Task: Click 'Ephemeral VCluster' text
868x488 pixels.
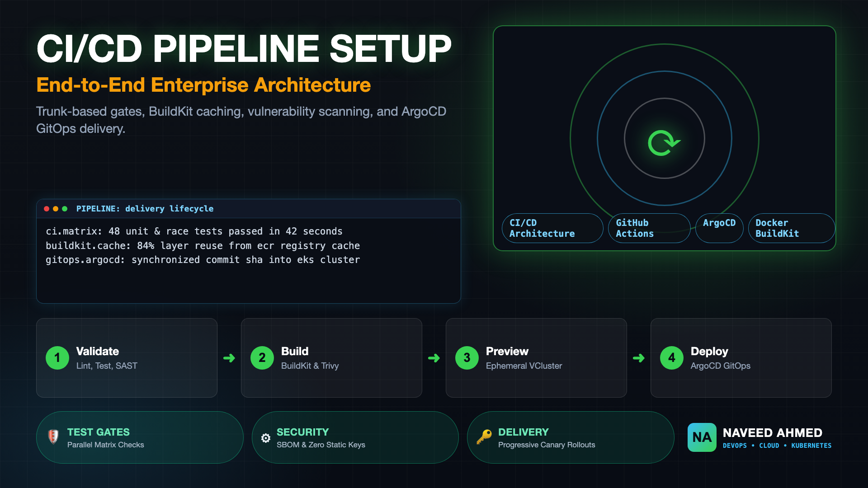Action: point(524,366)
